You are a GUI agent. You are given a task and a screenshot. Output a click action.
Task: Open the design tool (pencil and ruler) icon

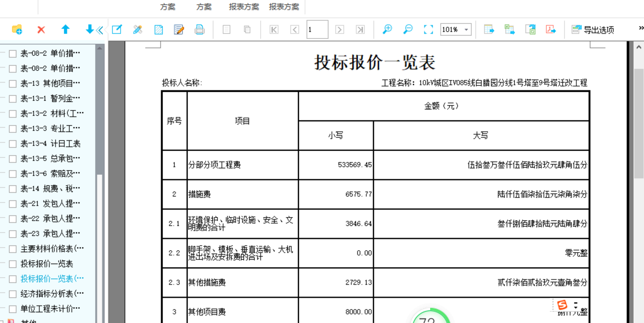click(138, 30)
